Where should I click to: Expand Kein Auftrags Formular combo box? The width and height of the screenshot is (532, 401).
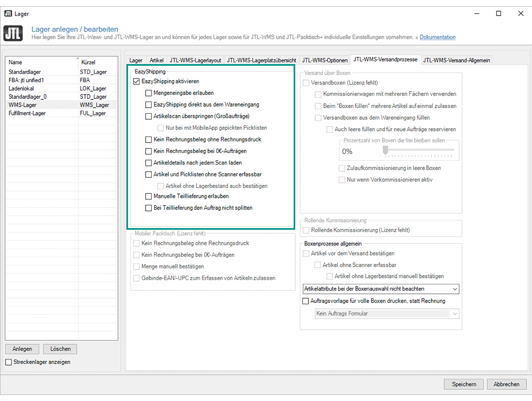coord(454,314)
